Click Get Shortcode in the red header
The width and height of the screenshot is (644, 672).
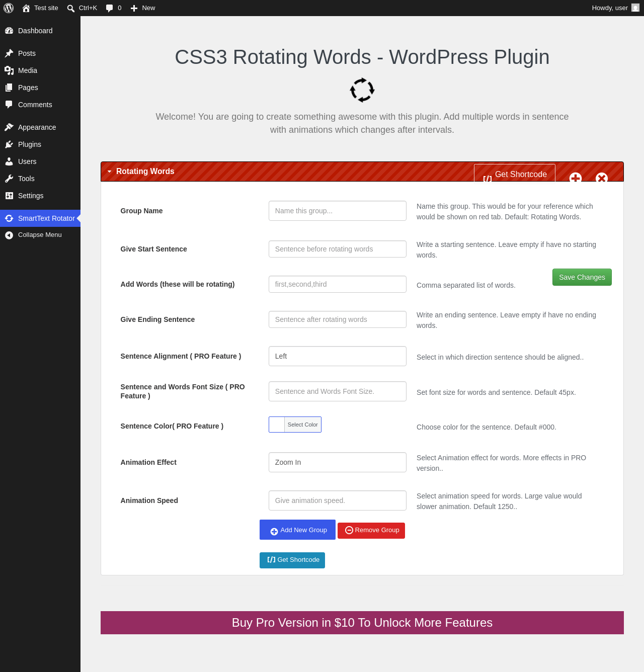click(x=515, y=174)
